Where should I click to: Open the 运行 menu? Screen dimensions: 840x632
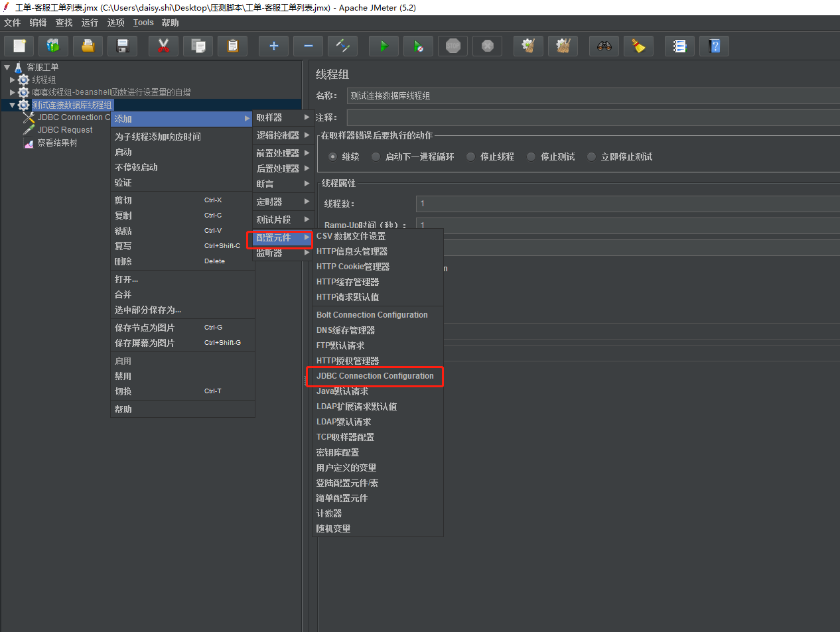90,23
